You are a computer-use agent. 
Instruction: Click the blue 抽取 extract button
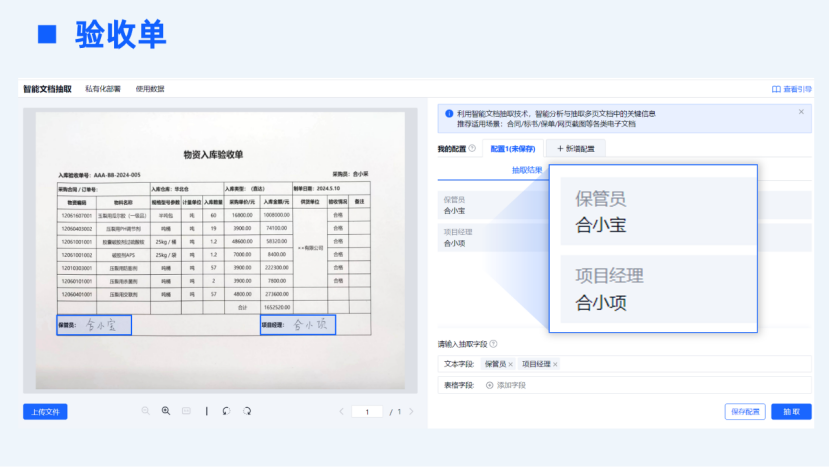[x=791, y=411]
